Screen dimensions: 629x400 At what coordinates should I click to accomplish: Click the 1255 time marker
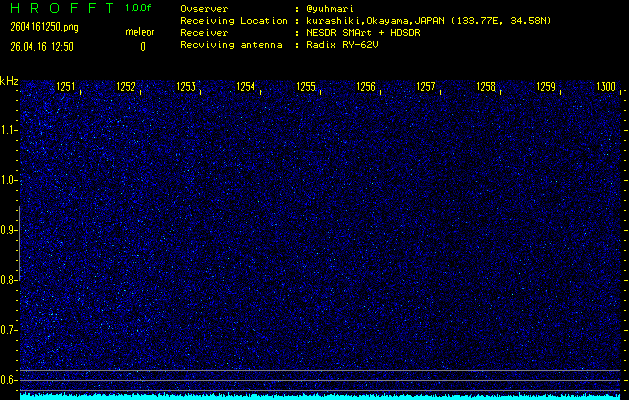(x=306, y=88)
